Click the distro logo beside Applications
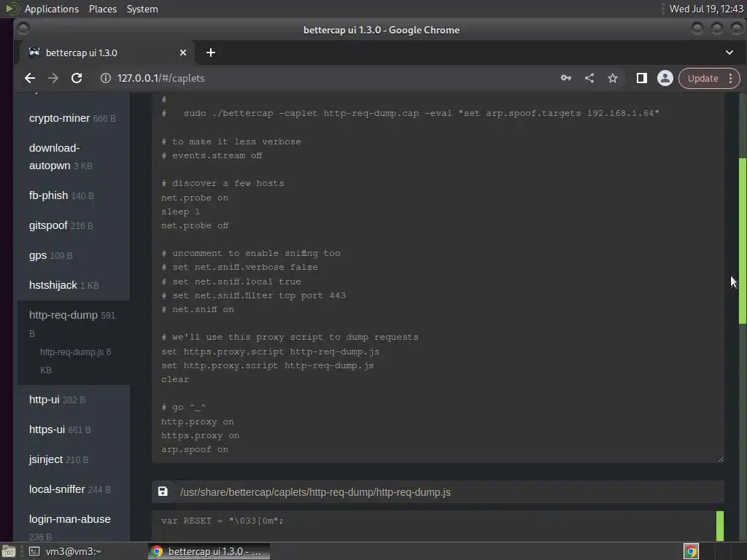The height and width of the screenshot is (560, 747). click(x=12, y=9)
